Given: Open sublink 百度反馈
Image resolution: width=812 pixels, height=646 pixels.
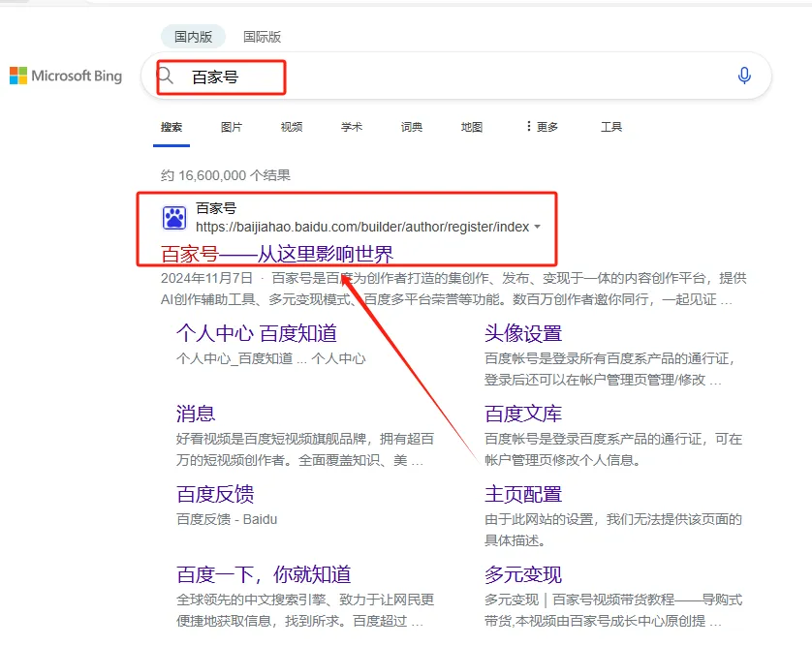Looking at the screenshot, I should click(x=215, y=494).
